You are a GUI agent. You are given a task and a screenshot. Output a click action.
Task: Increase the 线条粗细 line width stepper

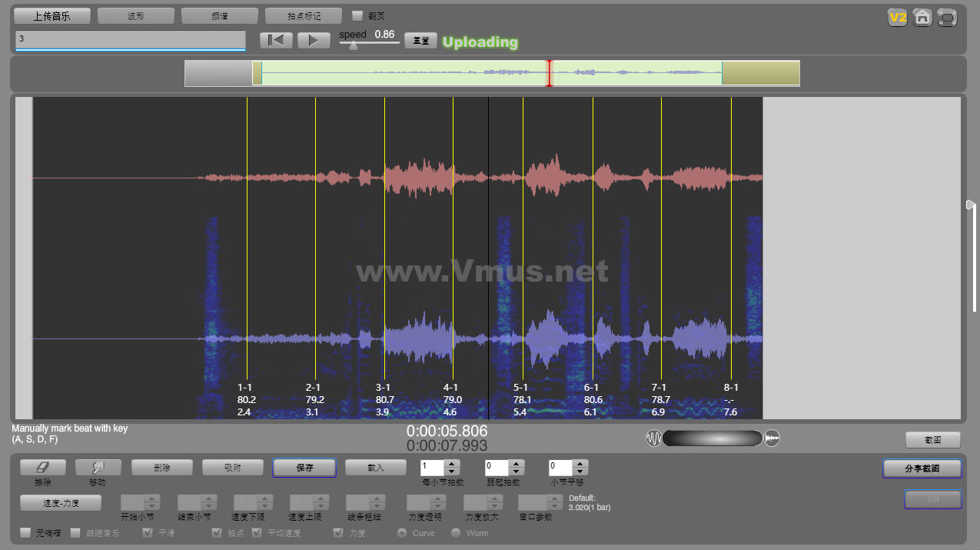pos(377,498)
